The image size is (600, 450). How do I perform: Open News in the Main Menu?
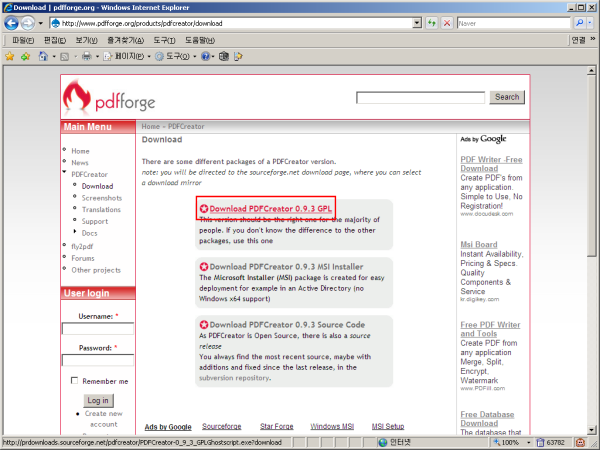(80, 163)
